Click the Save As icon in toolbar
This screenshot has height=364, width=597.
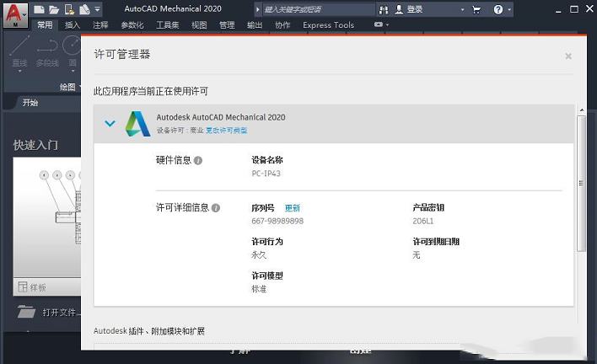pos(84,9)
